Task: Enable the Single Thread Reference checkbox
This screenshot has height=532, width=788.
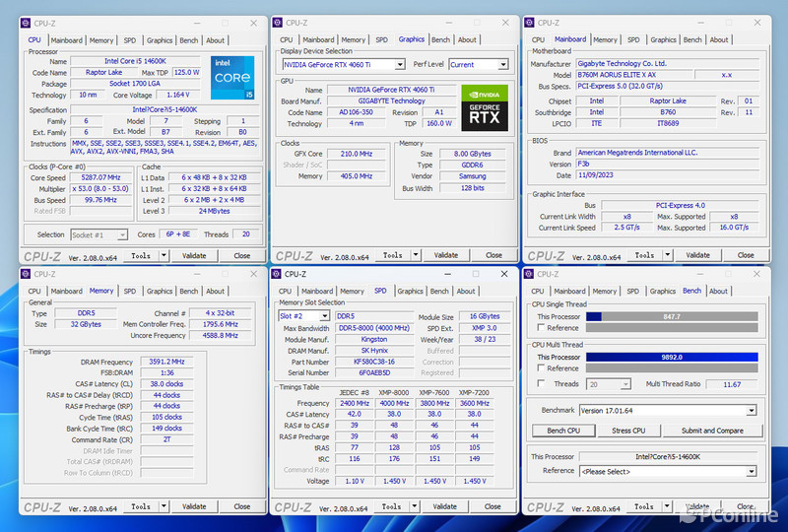Action: [539, 328]
